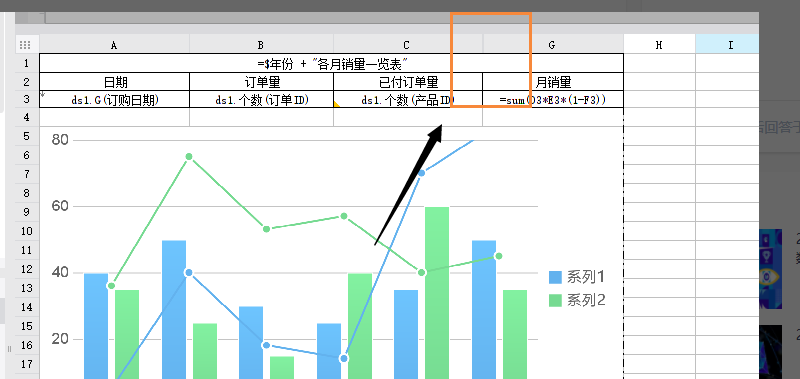Select the sum formula cell in column G
This screenshot has height=379, width=800.
(553, 99)
